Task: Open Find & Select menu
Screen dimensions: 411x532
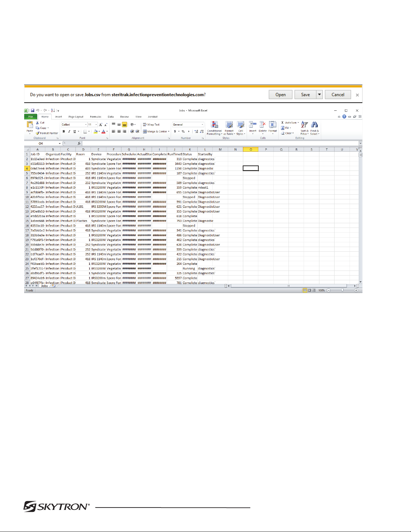Action: [x=314, y=128]
